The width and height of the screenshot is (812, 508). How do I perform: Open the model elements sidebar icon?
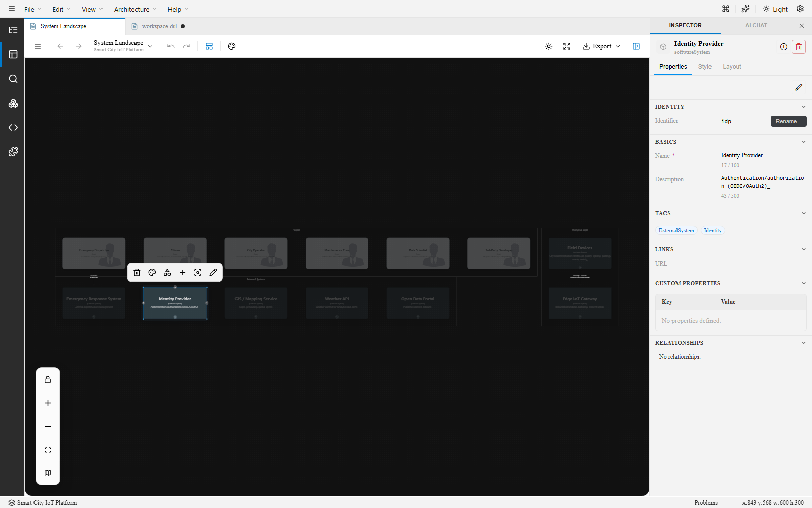tap(13, 103)
